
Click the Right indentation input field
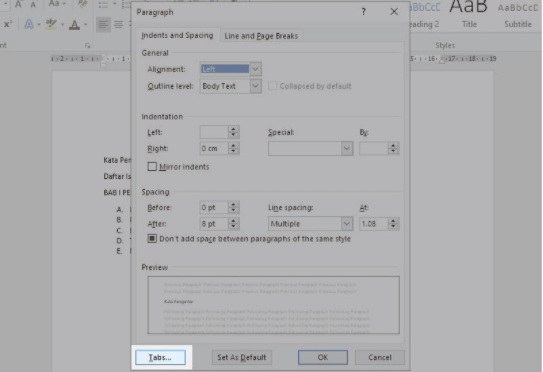214,148
